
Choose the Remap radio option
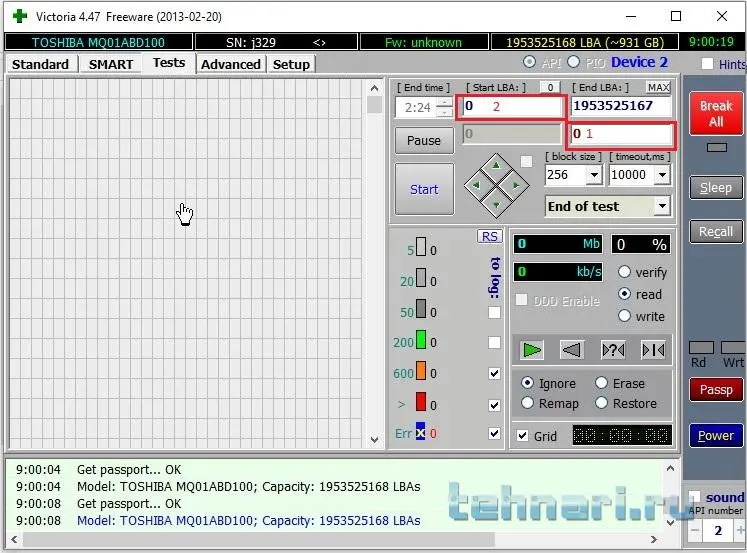(x=528, y=403)
